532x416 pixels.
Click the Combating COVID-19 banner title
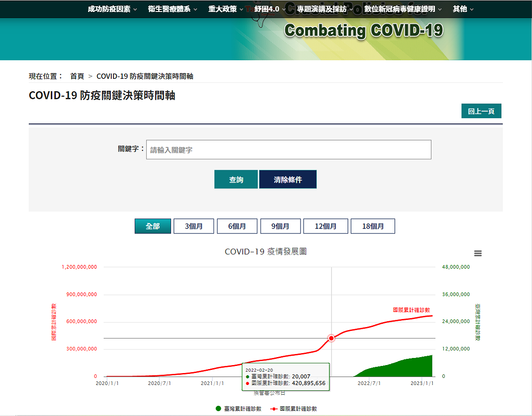point(364,31)
